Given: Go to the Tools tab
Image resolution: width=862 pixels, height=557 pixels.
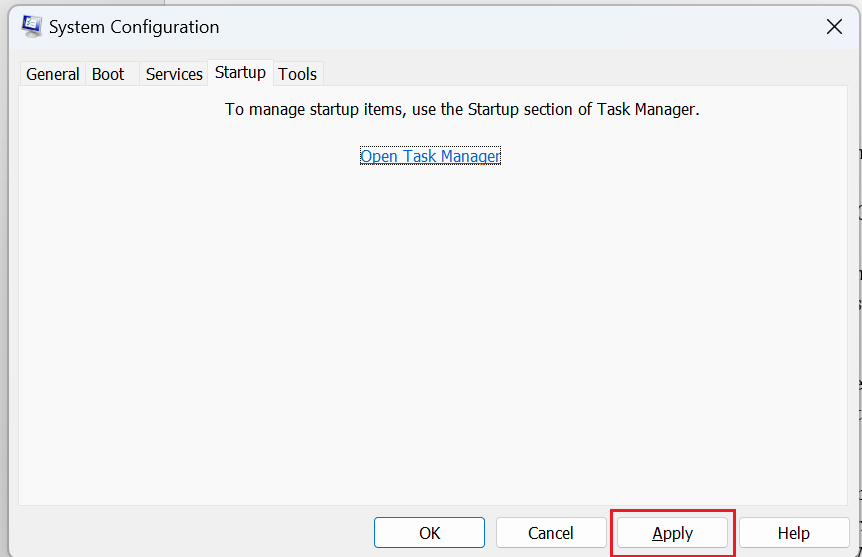Looking at the screenshot, I should (297, 74).
